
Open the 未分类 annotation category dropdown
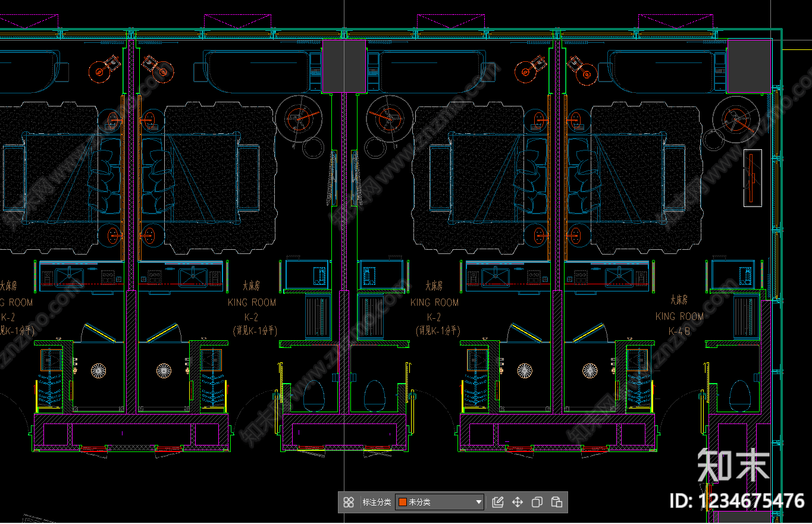coord(440,502)
